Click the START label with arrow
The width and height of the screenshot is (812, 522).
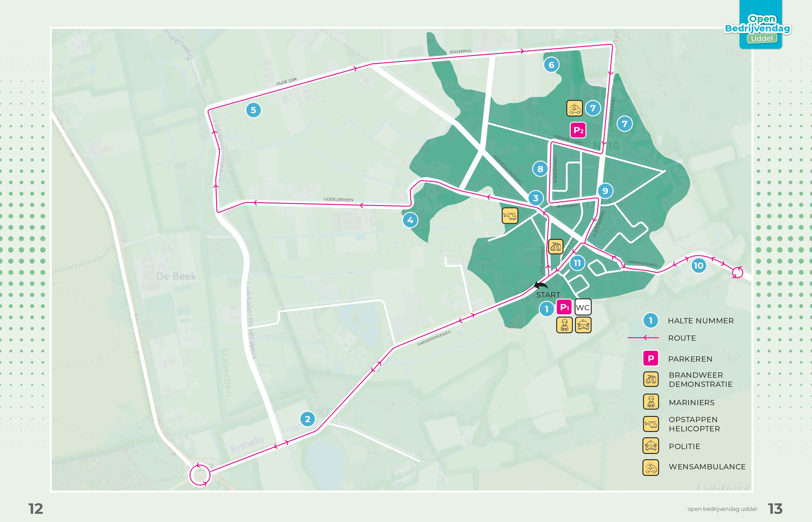coord(548,295)
